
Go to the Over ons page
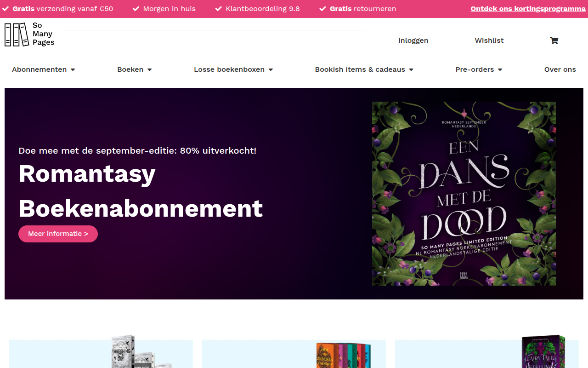click(x=560, y=69)
